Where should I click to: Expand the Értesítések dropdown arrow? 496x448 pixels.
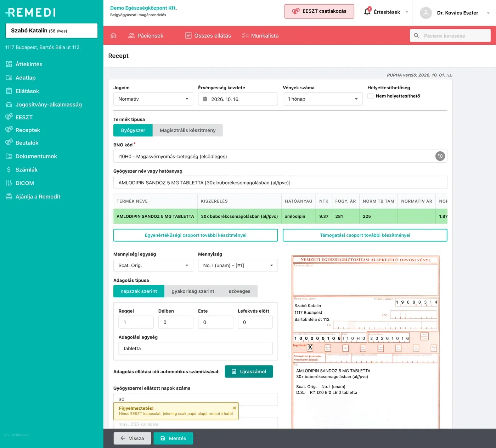[407, 12]
